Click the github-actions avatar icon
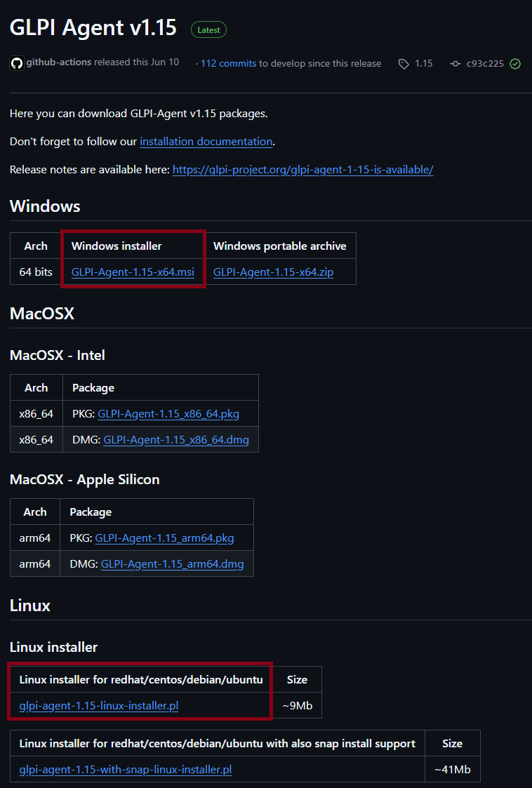Image resolution: width=532 pixels, height=788 pixels. point(17,63)
